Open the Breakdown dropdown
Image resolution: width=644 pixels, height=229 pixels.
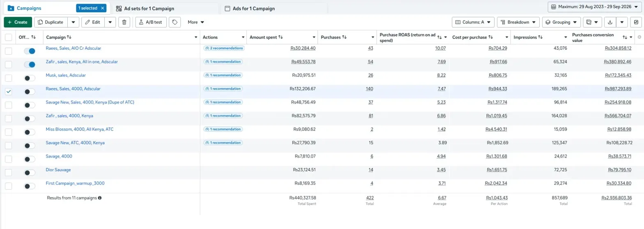point(518,22)
